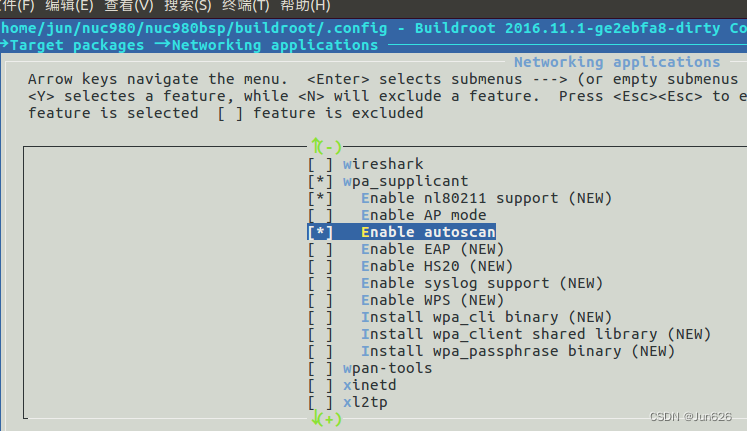
Task: Select the Enable nl80211 support label
Action: click(x=486, y=199)
